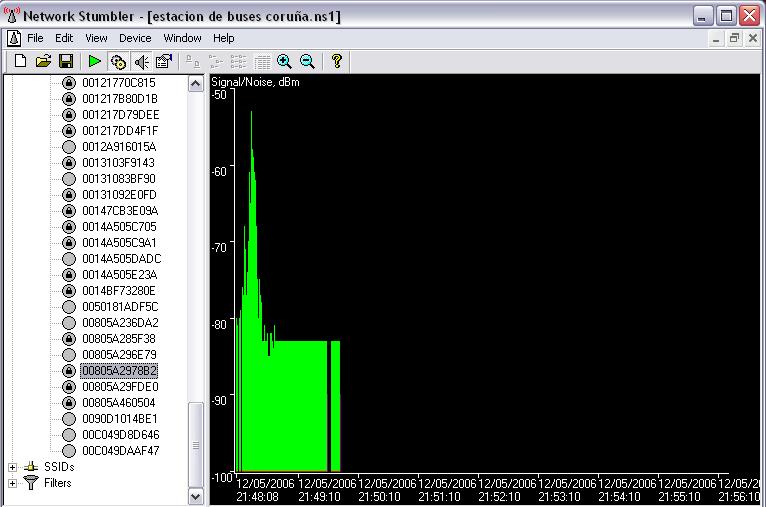The width and height of the screenshot is (766, 507).
Task: Open a file with the folder icon
Action: (43, 62)
